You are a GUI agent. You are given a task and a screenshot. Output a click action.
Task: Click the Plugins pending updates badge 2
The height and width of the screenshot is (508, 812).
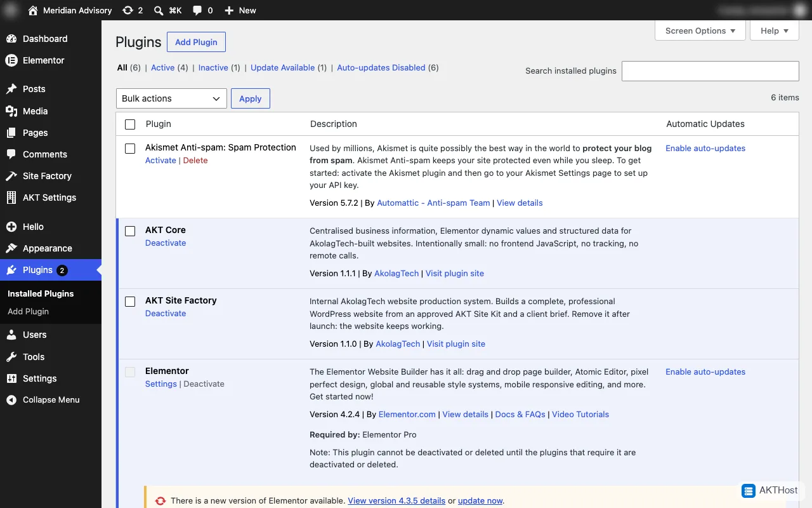[x=62, y=270]
